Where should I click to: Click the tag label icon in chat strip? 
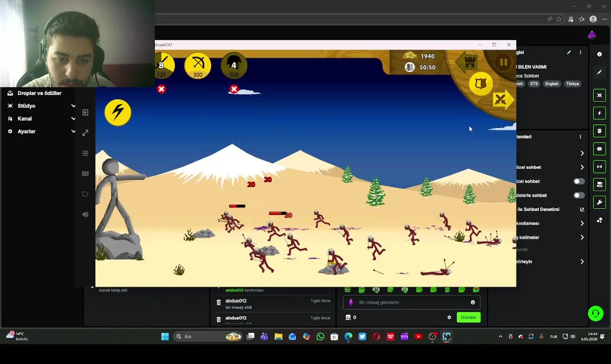[x=85, y=194]
